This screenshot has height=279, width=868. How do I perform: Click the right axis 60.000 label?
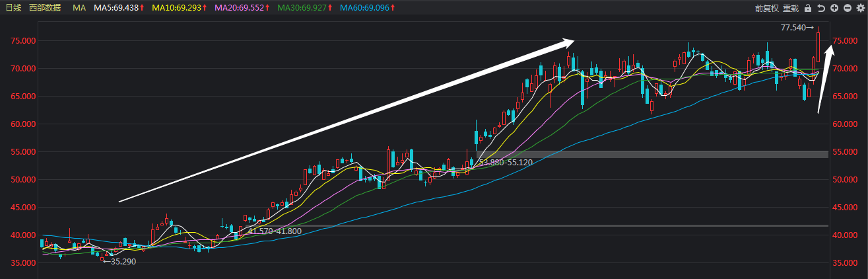pyautogui.click(x=845, y=124)
